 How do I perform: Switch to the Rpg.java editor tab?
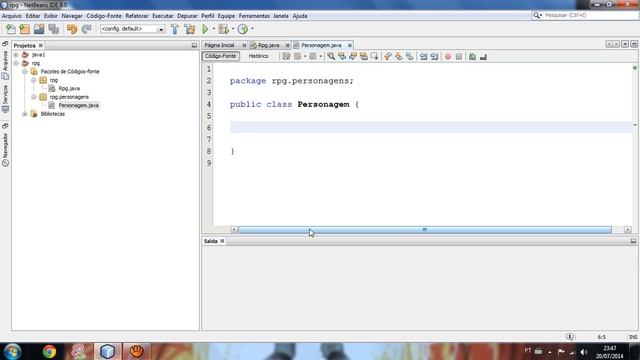click(x=268, y=45)
